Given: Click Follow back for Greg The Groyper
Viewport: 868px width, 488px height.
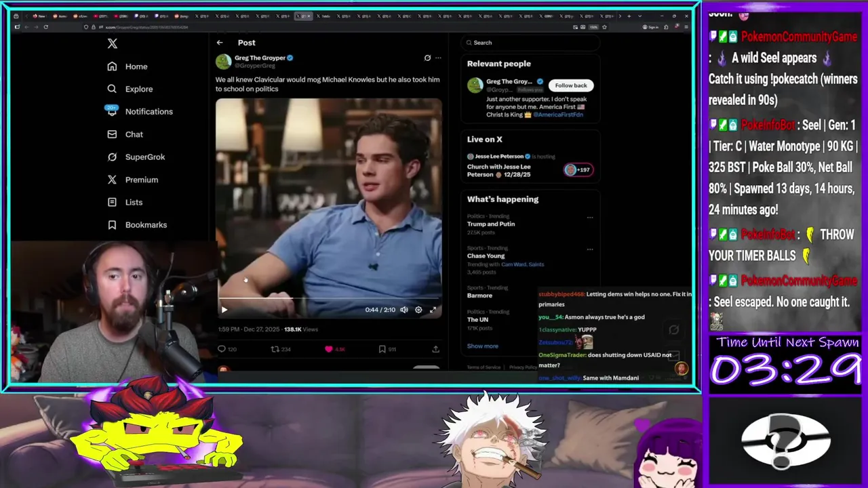Looking at the screenshot, I should (x=571, y=85).
